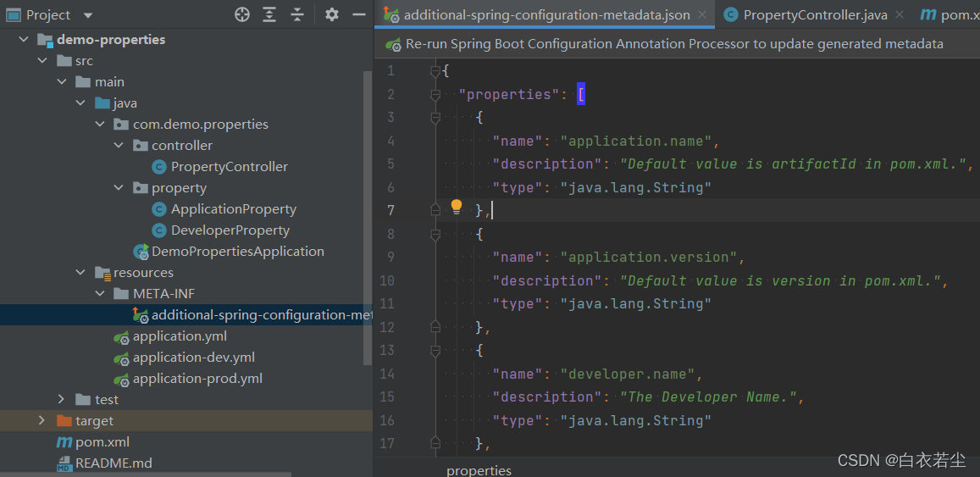Click the orange target folder icon
980x477 pixels.
coord(64,421)
